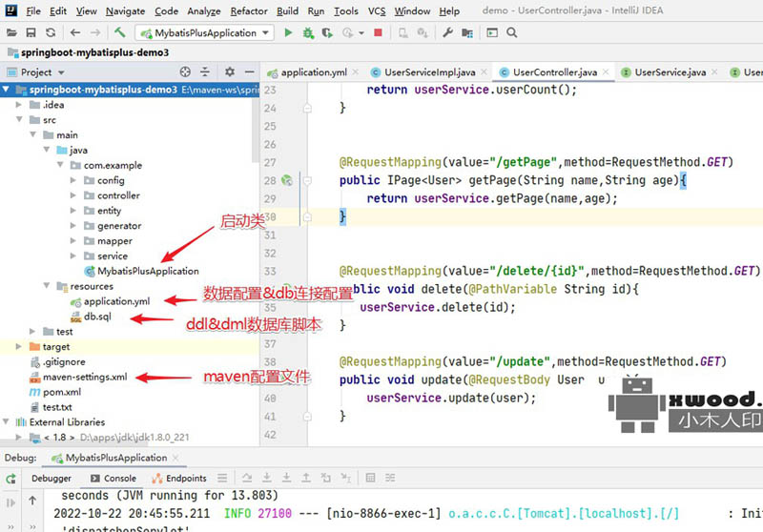
Task: Toggle code folding at line 41
Action: click(307, 417)
